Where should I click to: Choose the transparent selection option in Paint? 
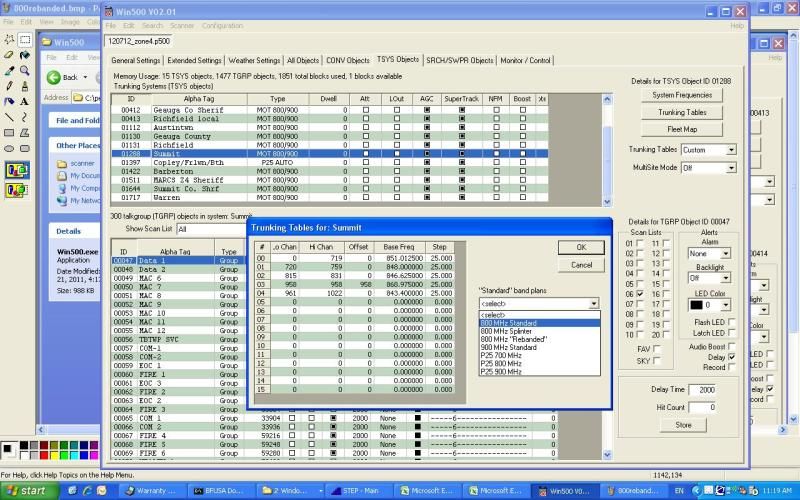pyautogui.click(x=17, y=190)
